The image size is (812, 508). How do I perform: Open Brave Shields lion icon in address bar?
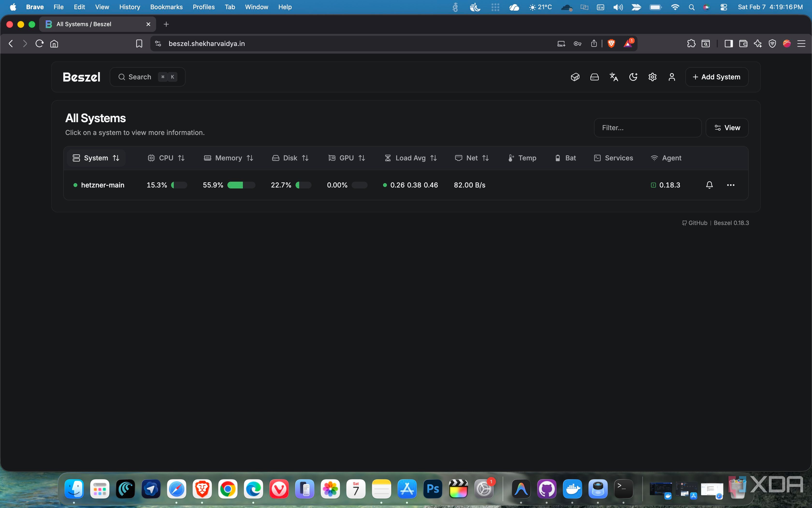[611, 44]
